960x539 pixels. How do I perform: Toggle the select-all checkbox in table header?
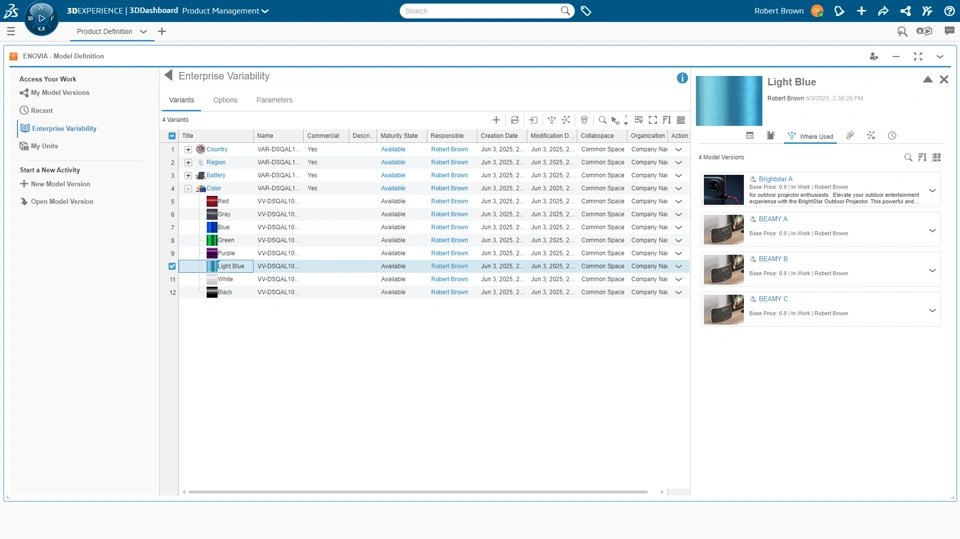(172, 136)
